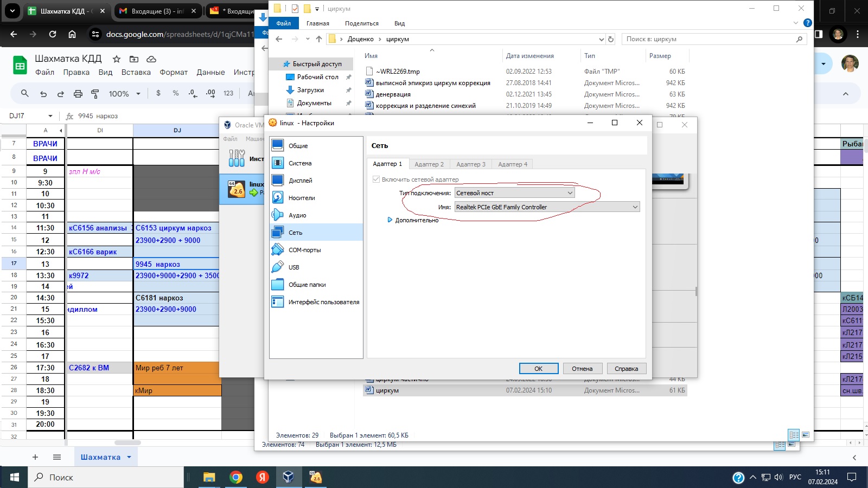Open the network adapter Имя dropdown
The width and height of the screenshot is (868, 488).
click(547, 207)
